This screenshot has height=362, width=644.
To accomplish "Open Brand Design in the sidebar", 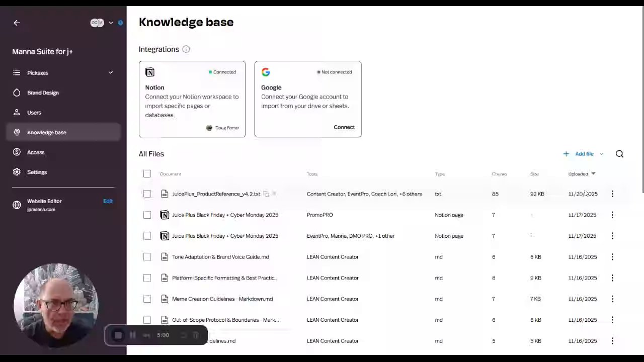I will coord(43,93).
